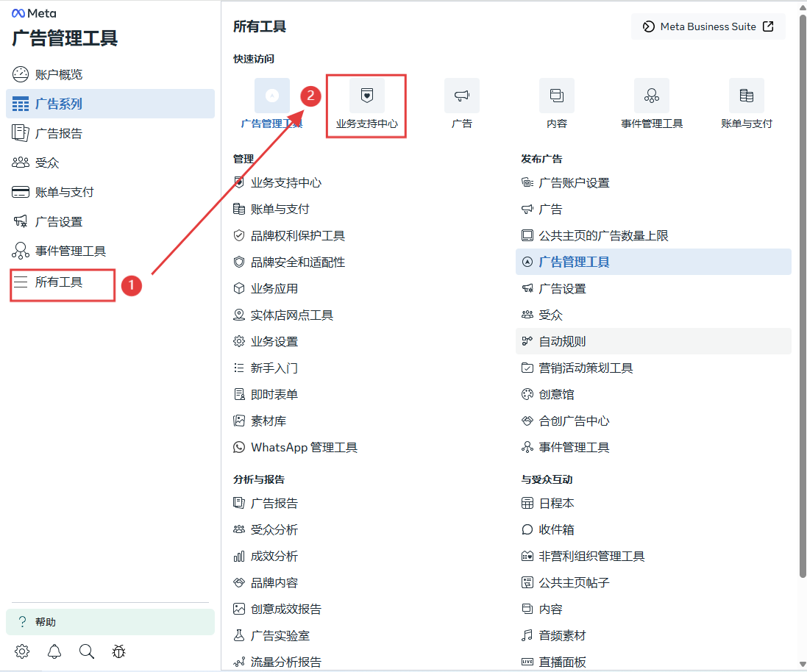This screenshot has height=672, width=807.
Task: Select 账户概览 in the sidebar
Action: pos(110,74)
